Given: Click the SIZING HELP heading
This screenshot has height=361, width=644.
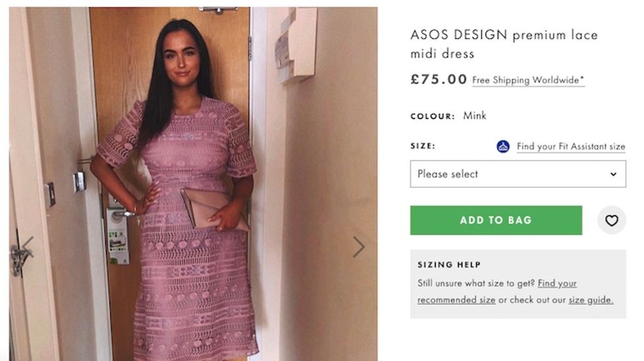Looking at the screenshot, I should pyautogui.click(x=449, y=265).
